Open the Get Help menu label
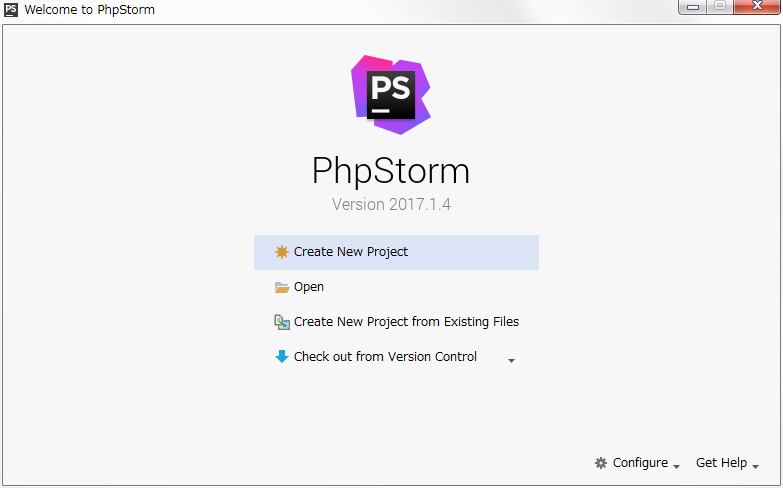783x488 pixels. 721,463
